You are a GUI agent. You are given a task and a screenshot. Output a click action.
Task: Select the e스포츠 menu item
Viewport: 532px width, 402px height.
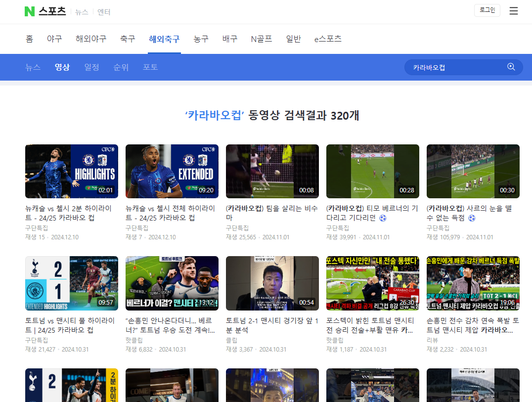328,39
